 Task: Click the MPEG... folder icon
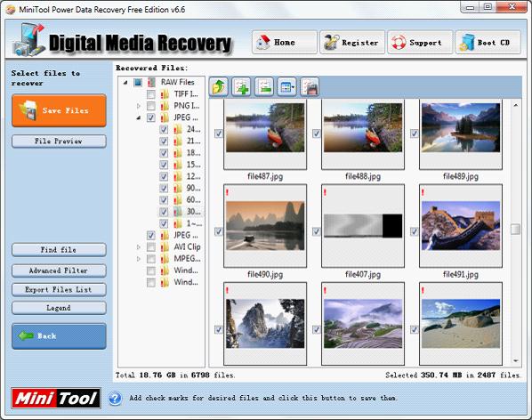tap(165, 259)
